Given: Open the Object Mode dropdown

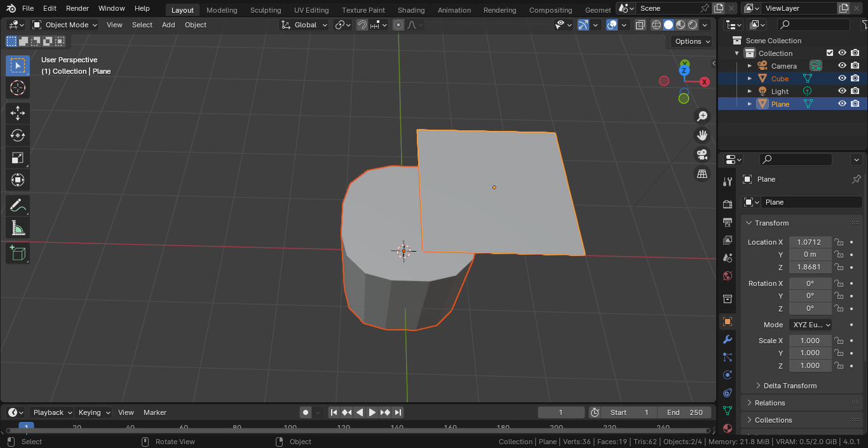Looking at the screenshot, I should pos(65,25).
